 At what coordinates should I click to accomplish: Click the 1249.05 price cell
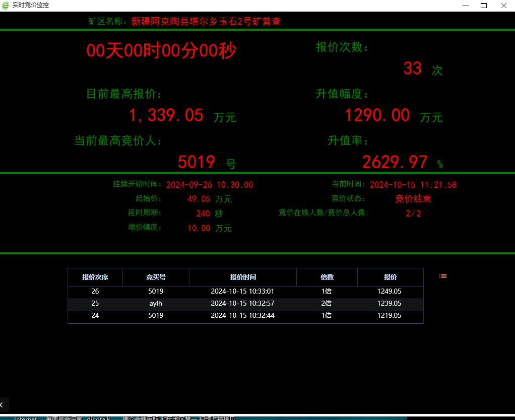coord(389,292)
